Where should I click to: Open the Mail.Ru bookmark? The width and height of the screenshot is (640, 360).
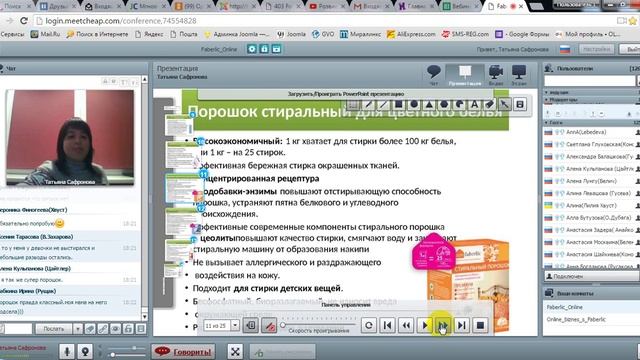point(45,34)
